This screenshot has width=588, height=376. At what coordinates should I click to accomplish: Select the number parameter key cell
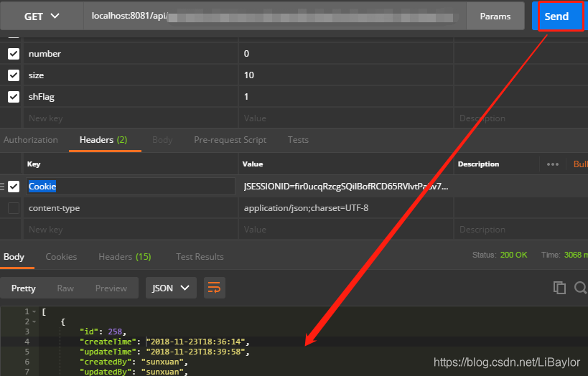[x=131, y=54]
